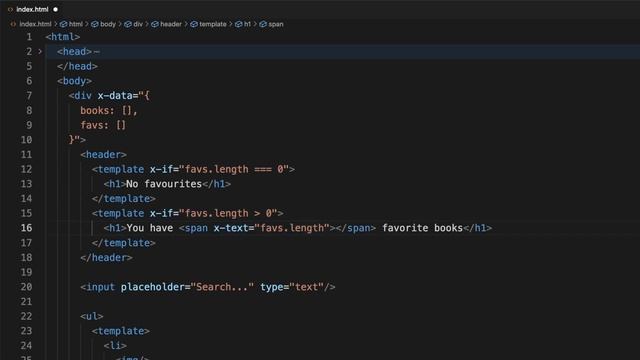Click the collapsed ellipsis after the head tag
This screenshot has width=640, height=360.
[x=96, y=52]
